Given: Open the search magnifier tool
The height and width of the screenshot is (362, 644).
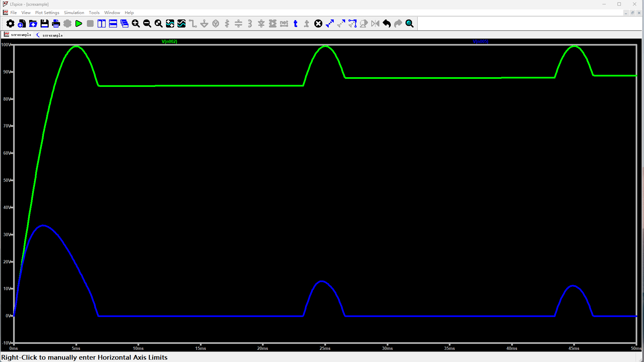Looking at the screenshot, I should point(409,23).
